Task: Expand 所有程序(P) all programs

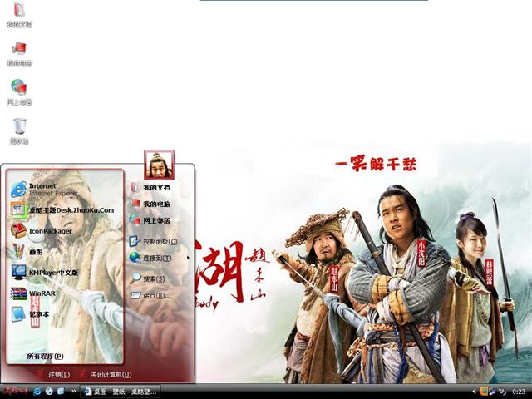Action: pyautogui.click(x=45, y=357)
